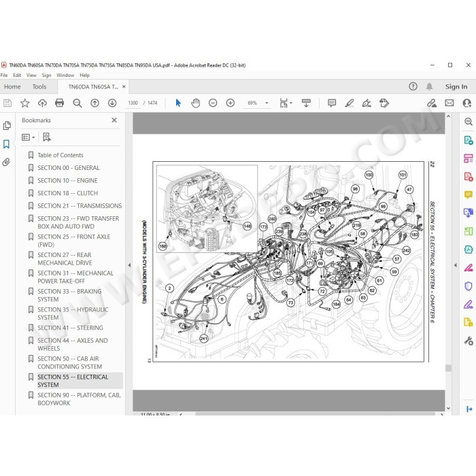Open Create PDF tool in right pane
The width and height of the screenshot is (476, 476).
click(x=469, y=176)
